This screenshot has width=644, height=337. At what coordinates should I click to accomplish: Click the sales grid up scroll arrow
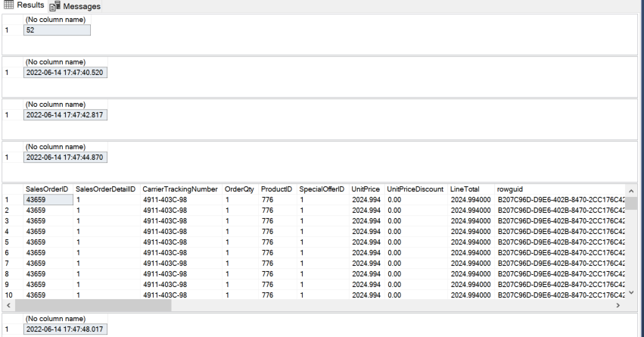point(632,189)
